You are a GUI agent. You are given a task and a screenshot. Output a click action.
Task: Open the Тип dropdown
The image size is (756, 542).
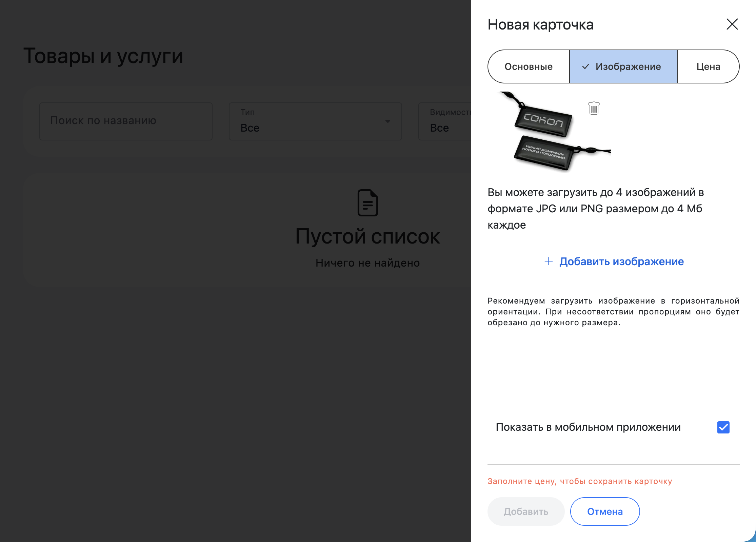point(315,121)
